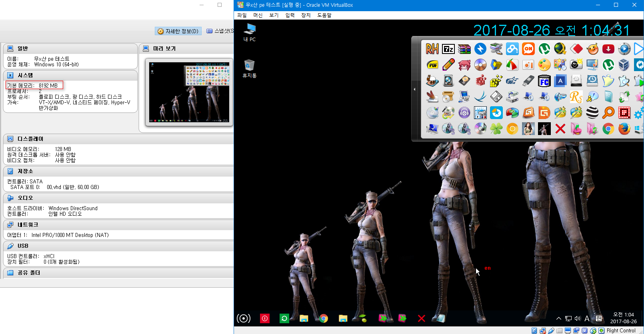Viewport: 644px width, 334px height.
Task: Click the 자세한 정보(D) button
Action: click(178, 31)
